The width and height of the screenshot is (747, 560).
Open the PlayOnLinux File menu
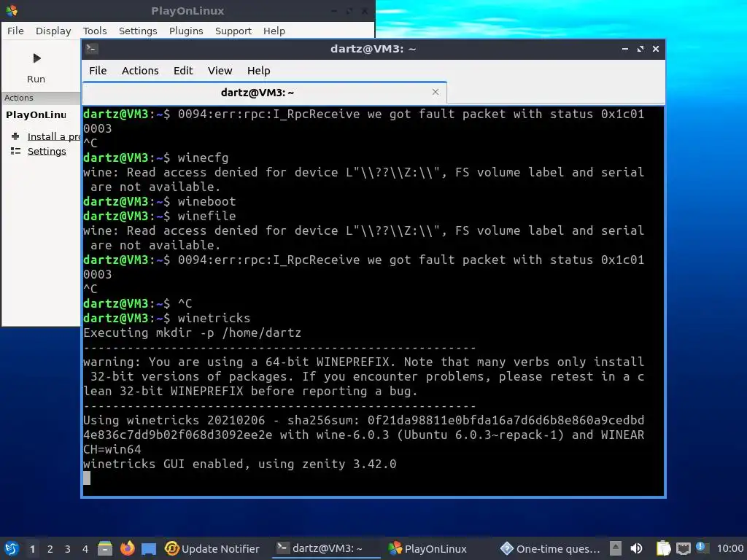click(x=15, y=31)
